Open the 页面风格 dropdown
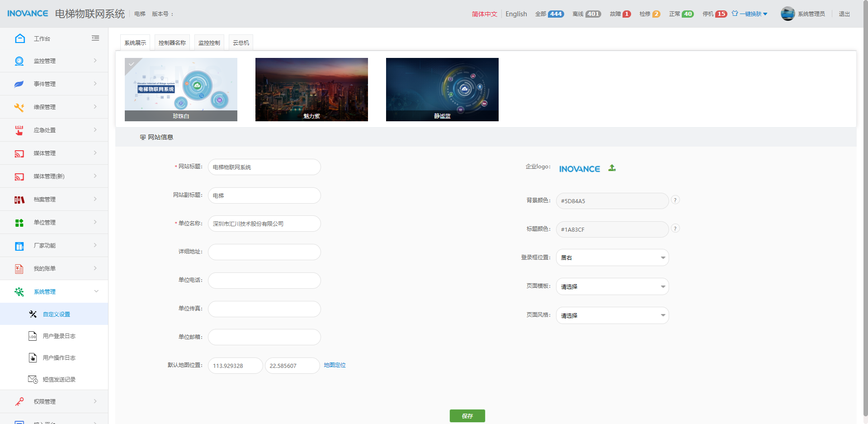 (612, 315)
